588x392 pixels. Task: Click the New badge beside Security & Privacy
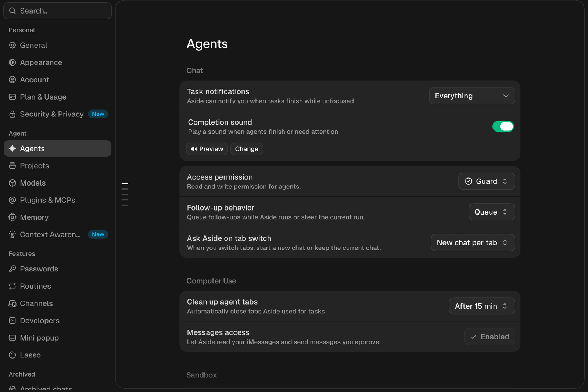coord(98,114)
